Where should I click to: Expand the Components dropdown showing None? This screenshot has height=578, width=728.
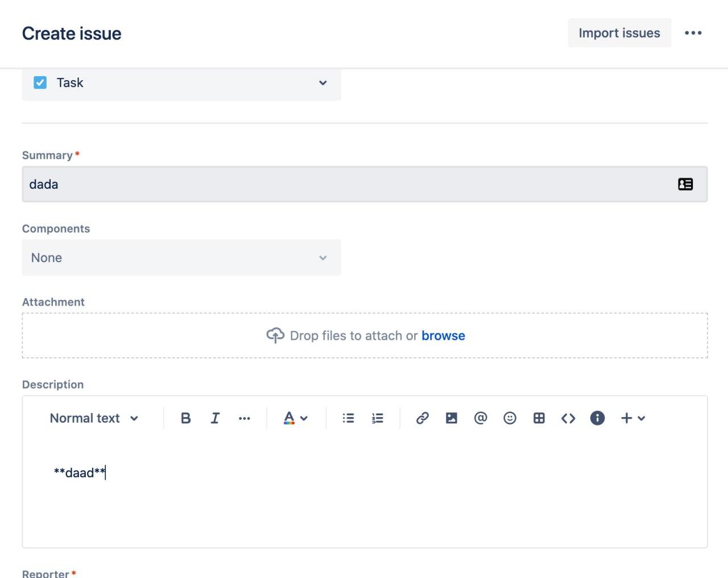(x=181, y=258)
